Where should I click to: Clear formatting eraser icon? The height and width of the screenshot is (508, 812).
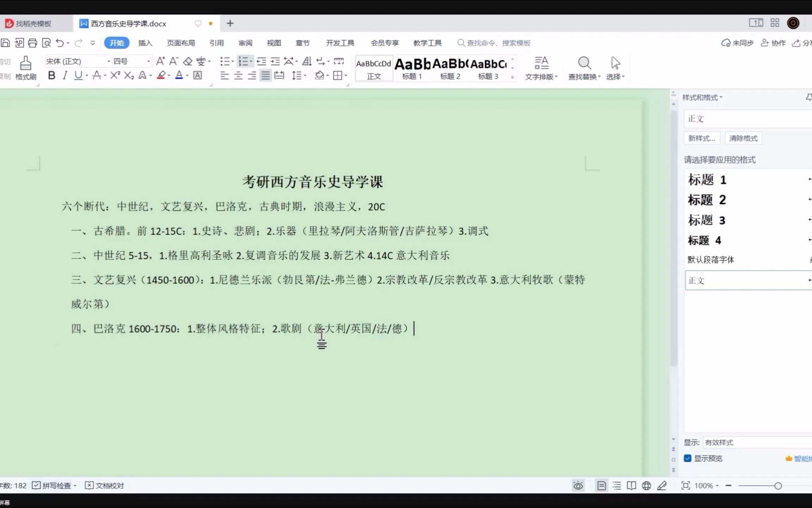(x=187, y=61)
